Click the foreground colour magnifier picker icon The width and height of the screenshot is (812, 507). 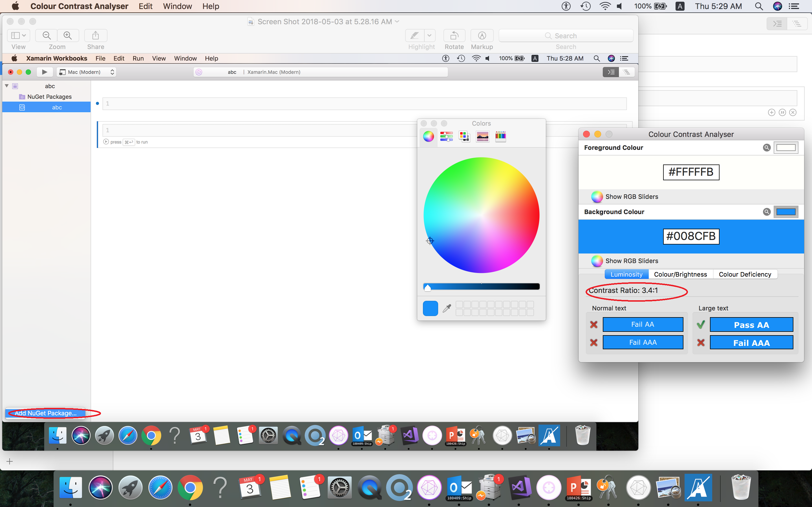[x=766, y=148]
